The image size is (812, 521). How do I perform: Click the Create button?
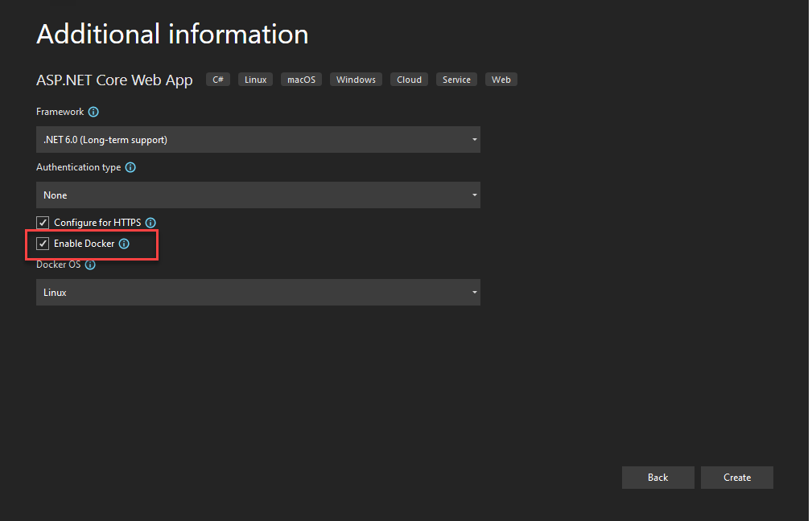[736, 477]
